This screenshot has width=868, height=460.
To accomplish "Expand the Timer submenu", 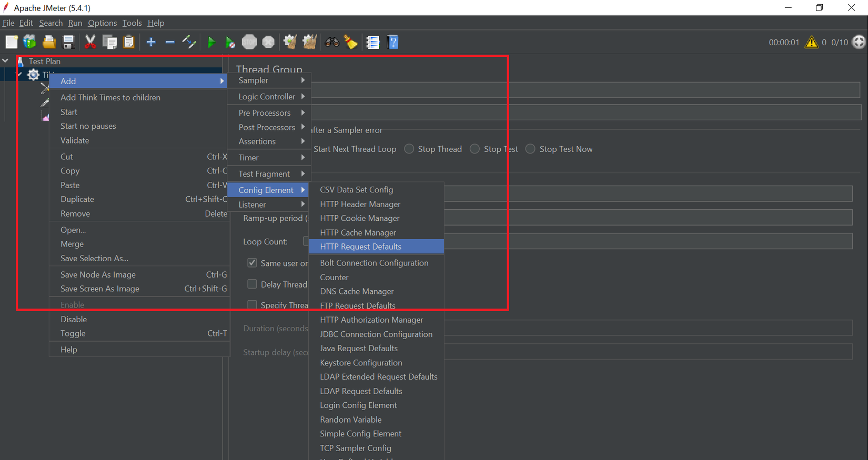I will pyautogui.click(x=269, y=158).
